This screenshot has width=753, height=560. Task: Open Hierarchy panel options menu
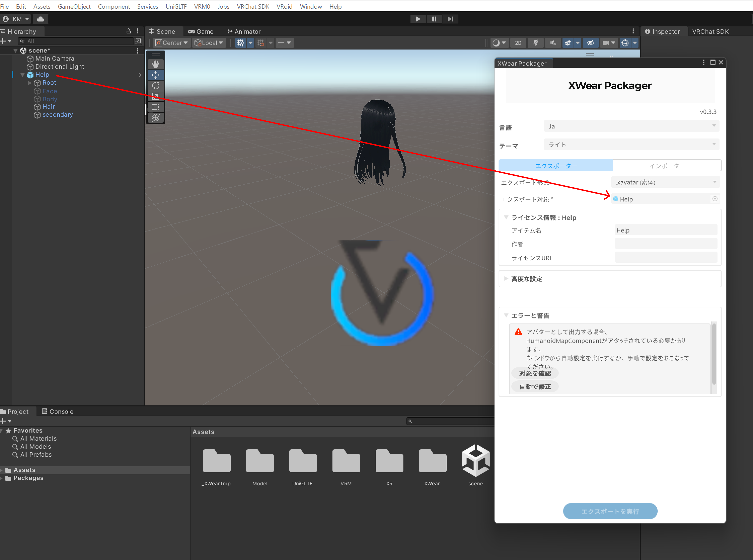pos(137,31)
